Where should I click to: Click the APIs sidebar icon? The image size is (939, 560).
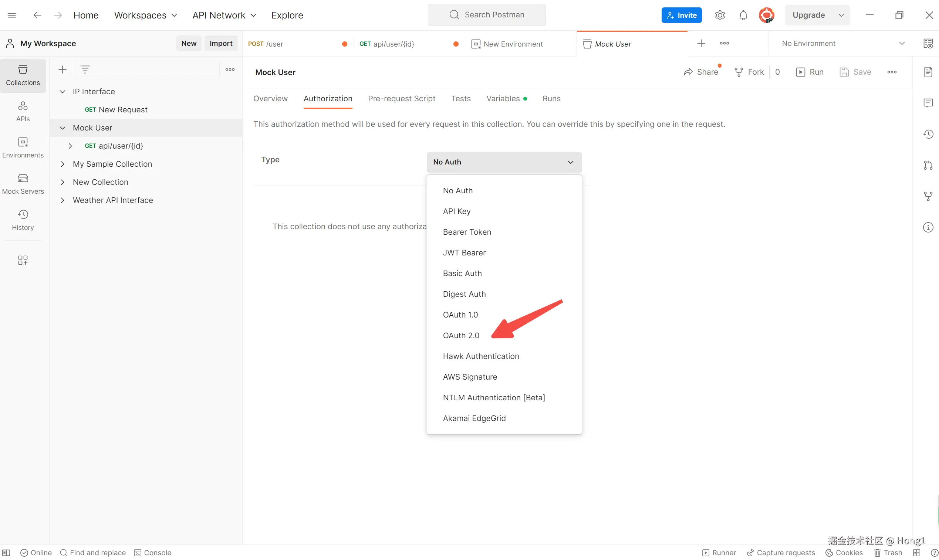coord(23,111)
